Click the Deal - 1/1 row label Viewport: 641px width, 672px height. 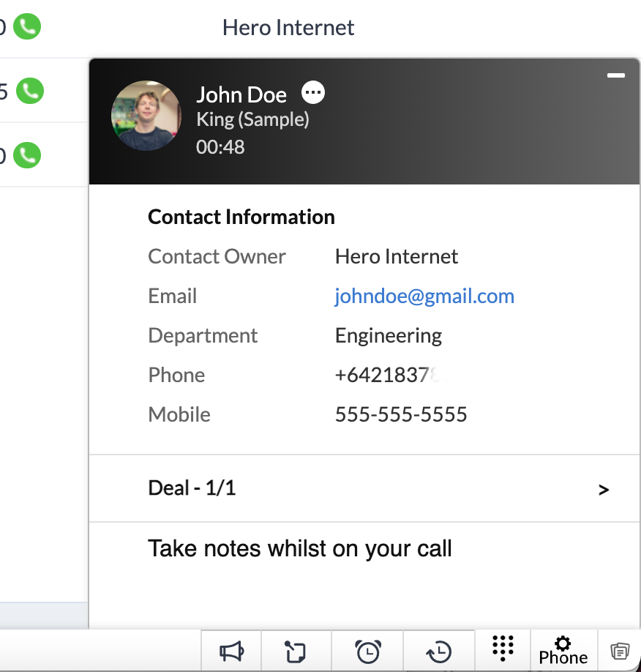tap(192, 488)
